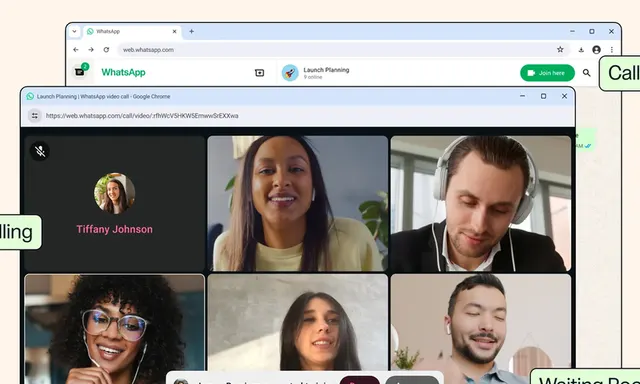
Task: Select the WhatsApp browser tab
Action: (131, 31)
